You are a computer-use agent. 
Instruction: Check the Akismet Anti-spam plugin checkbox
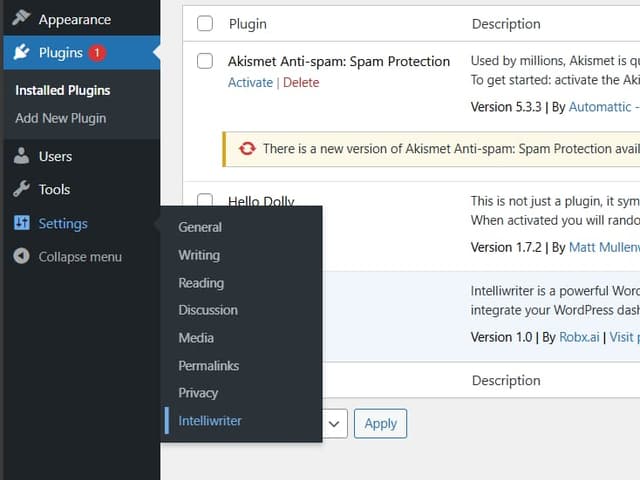point(205,61)
